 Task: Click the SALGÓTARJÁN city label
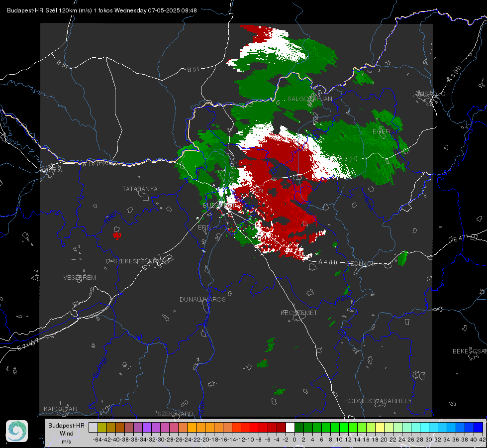(x=309, y=99)
